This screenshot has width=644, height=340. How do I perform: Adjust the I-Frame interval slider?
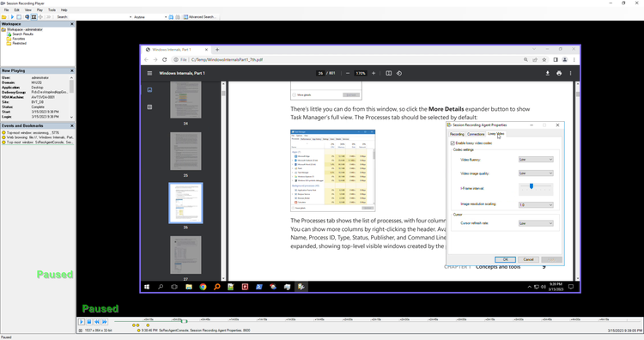click(532, 186)
